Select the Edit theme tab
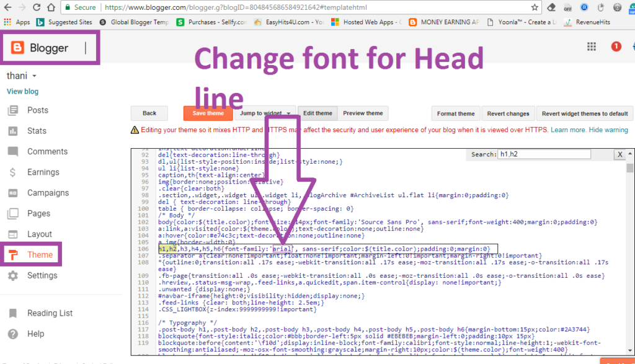Image resolution: width=635 pixels, height=364 pixels. 317,113
